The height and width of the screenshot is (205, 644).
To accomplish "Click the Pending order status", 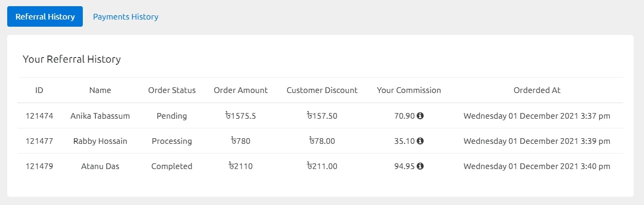I will point(172,116).
